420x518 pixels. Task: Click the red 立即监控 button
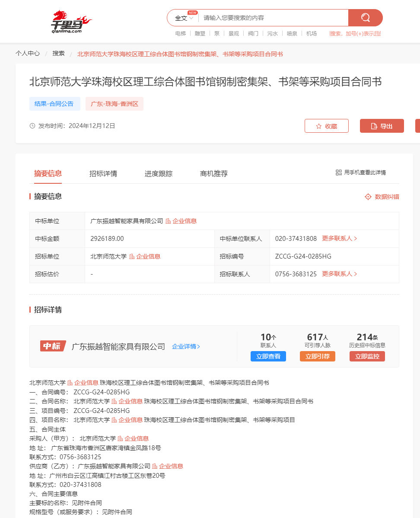[367, 356]
